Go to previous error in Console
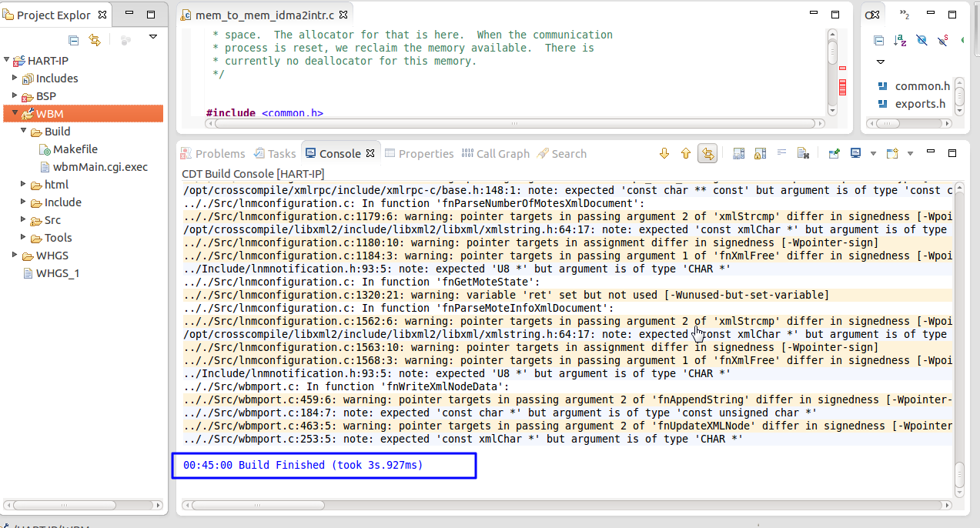Image resolution: width=980 pixels, height=528 pixels. pos(686,154)
